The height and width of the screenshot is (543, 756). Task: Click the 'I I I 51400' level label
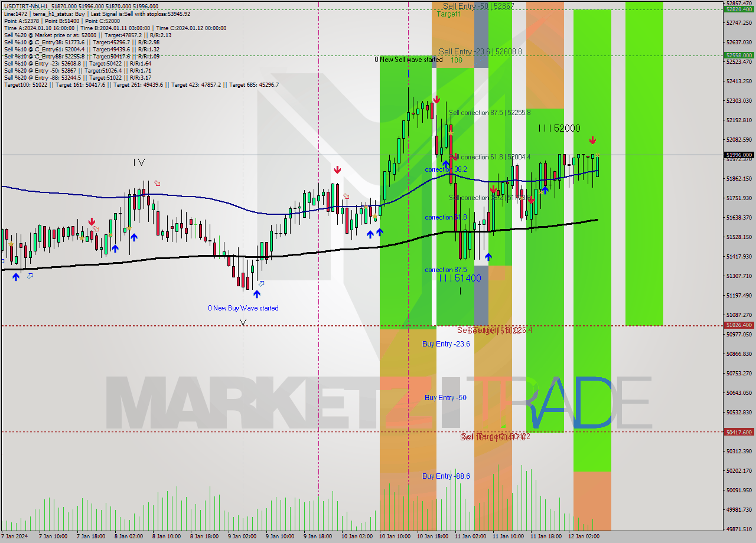460,278
